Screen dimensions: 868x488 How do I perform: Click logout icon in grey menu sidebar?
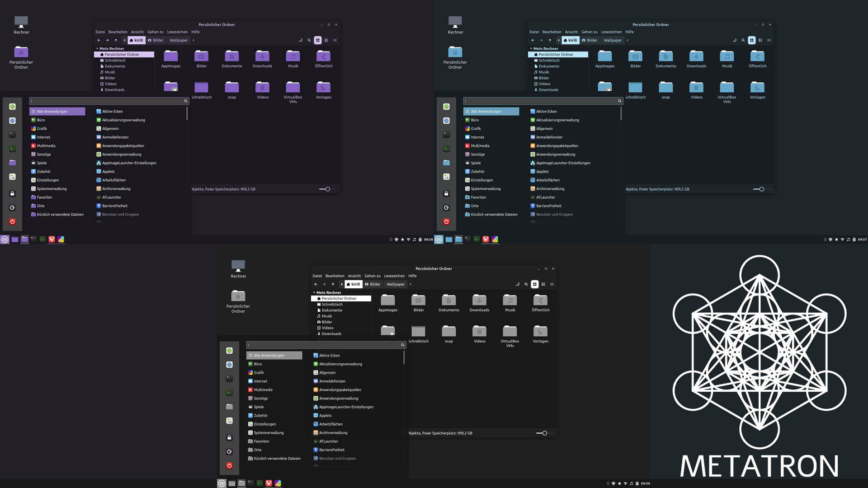pos(229,451)
